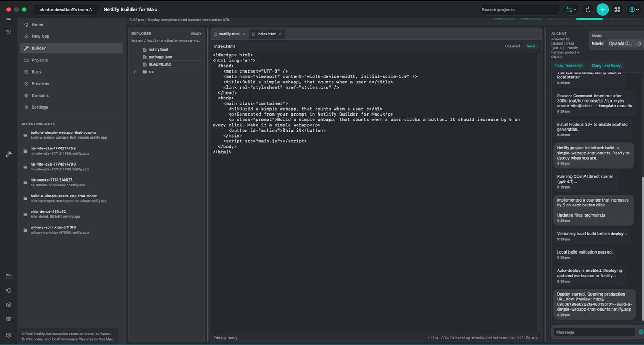
Task: Click the New App sparkle icon in sidebar
Action: (x=26, y=36)
